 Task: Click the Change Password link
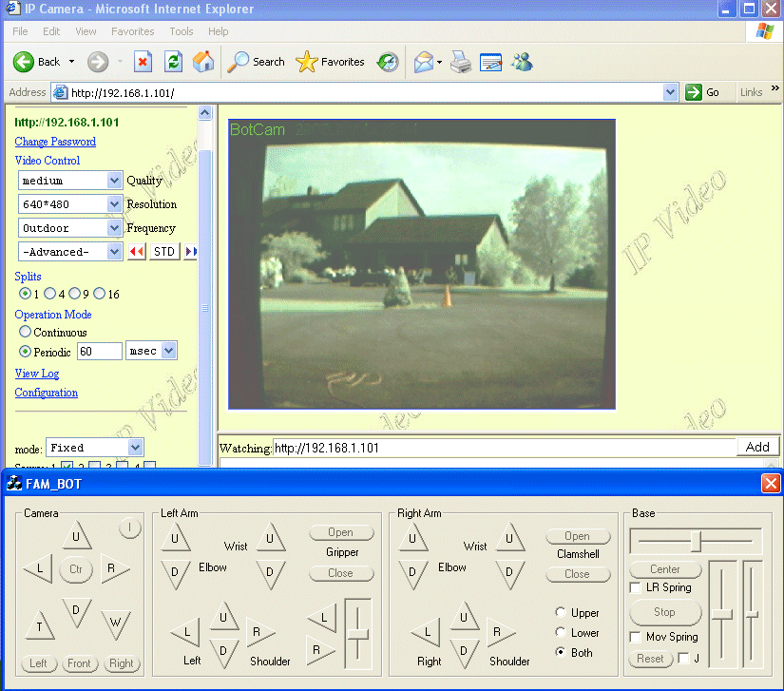pyautogui.click(x=55, y=142)
